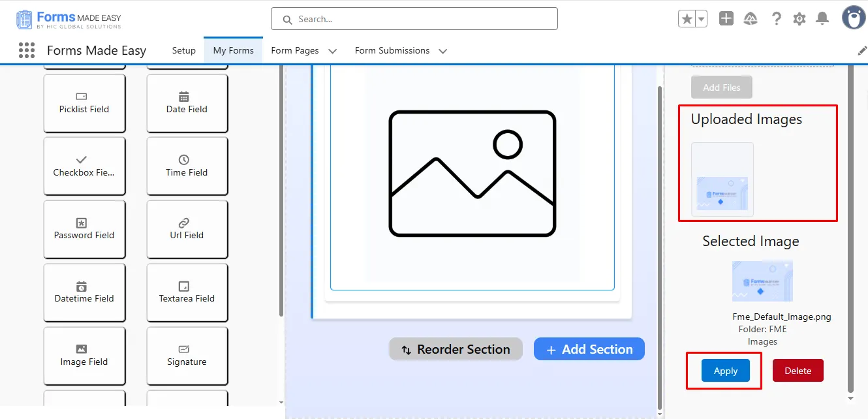
Task: Switch to the Setup tab
Action: [x=183, y=50]
